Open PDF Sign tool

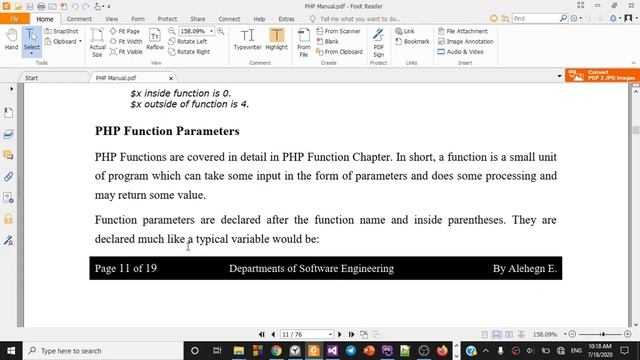point(378,42)
